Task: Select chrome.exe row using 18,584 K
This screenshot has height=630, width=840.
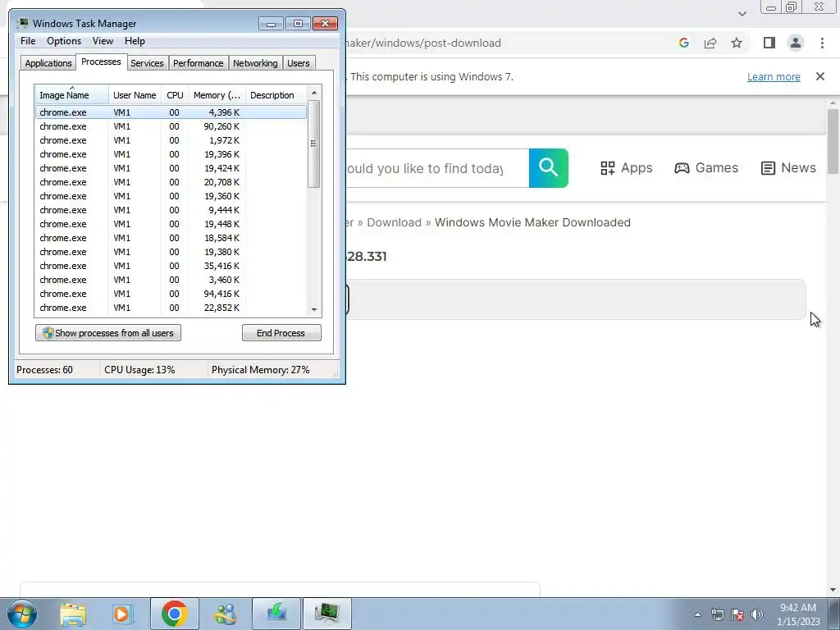Action: [171, 238]
